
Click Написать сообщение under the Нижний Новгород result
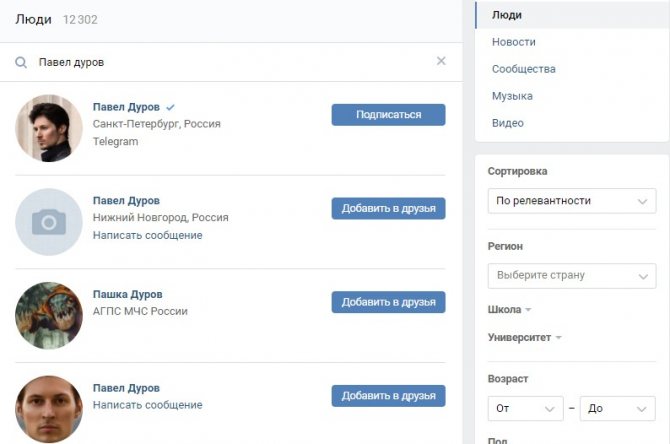point(147,235)
